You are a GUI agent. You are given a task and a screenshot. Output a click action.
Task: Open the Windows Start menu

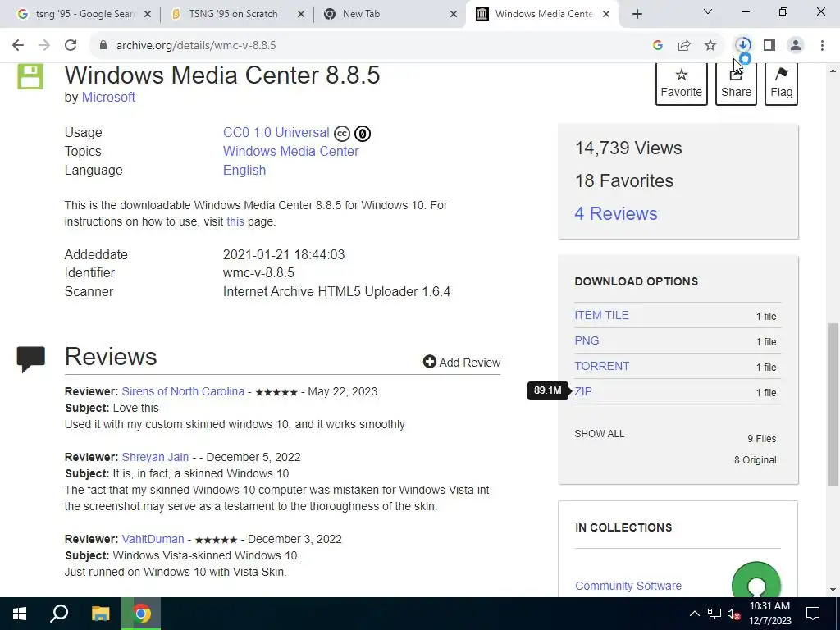20,614
